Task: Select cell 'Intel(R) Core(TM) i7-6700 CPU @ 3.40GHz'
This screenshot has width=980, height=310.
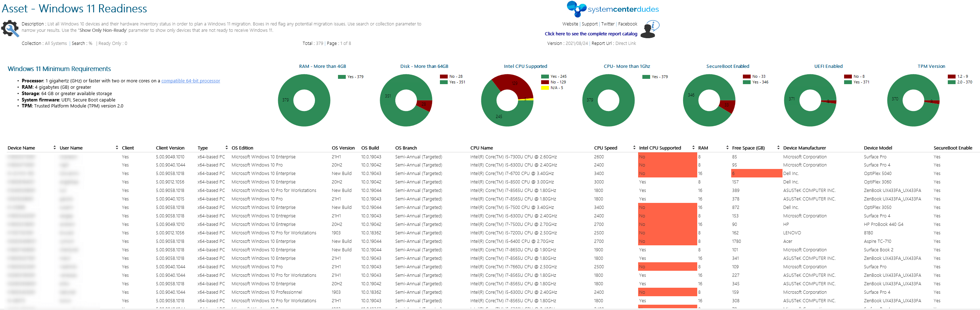Action: pos(512,174)
